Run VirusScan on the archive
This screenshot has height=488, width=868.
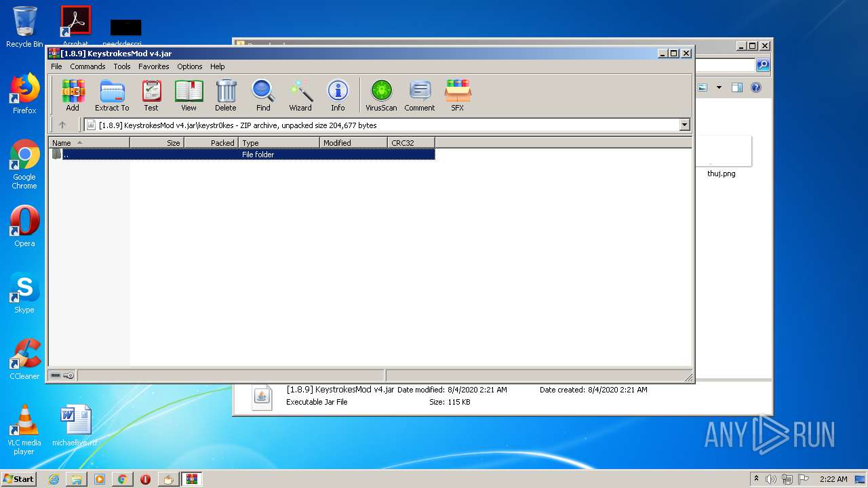pos(381,95)
